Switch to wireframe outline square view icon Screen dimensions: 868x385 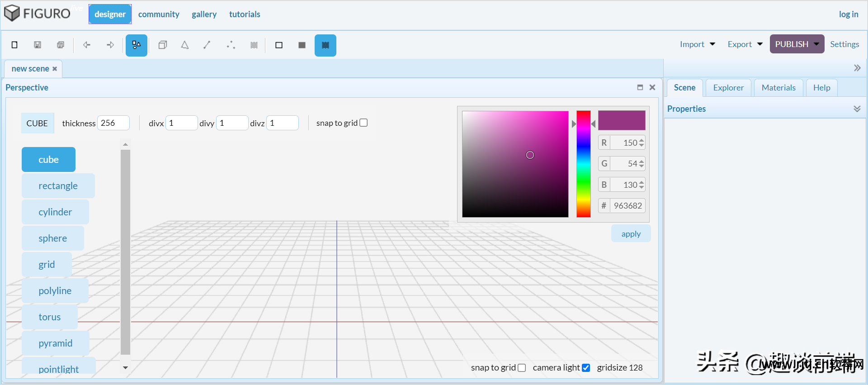tap(279, 45)
